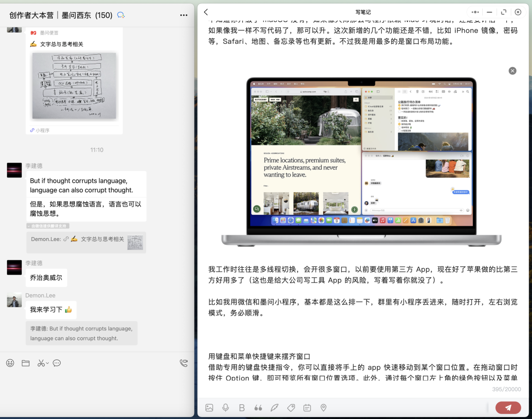Image resolution: width=532 pixels, height=419 pixels.
Task: Add a location pin to the note
Action: [x=323, y=408]
